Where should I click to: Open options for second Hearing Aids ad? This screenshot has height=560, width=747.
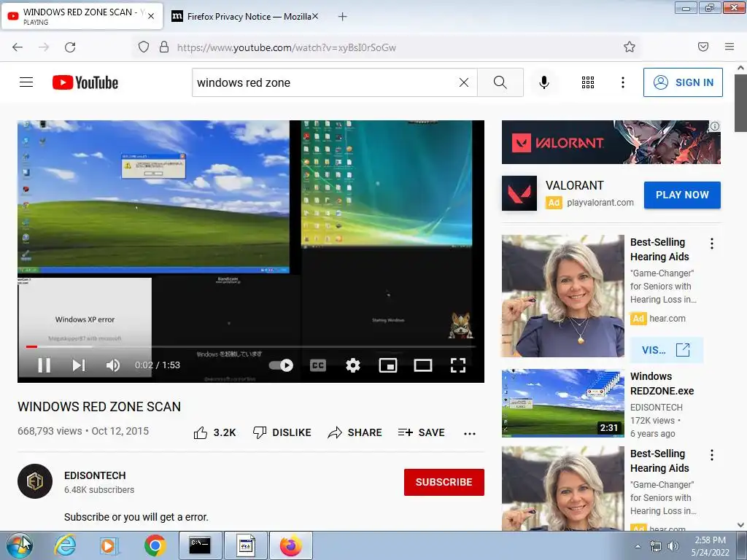(x=712, y=455)
